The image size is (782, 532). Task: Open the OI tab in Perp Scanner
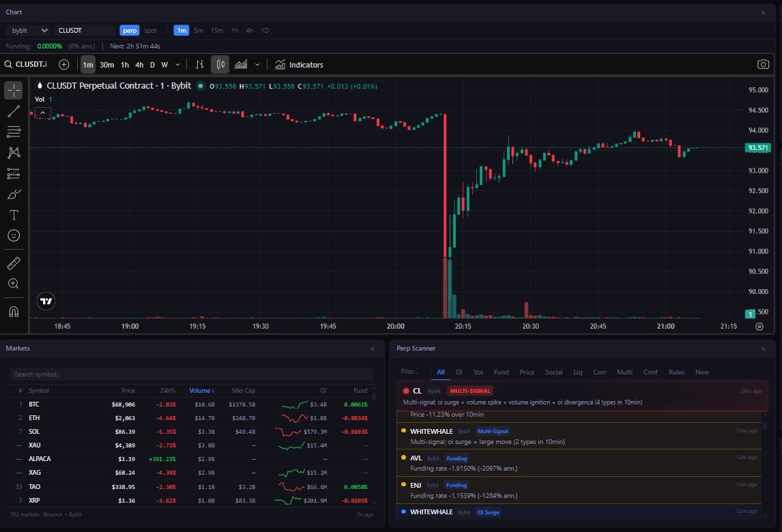click(x=459, y=372)
